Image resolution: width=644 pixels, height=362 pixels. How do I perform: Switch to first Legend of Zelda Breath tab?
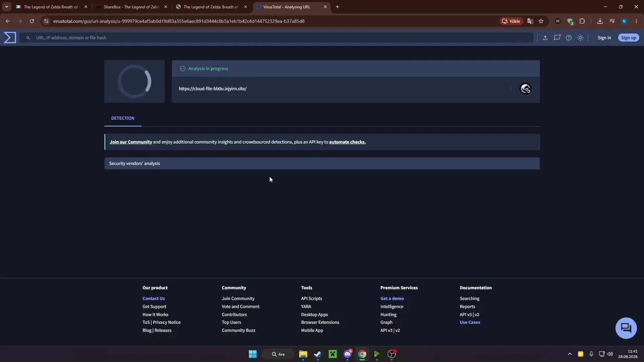(x=51, y=7)
